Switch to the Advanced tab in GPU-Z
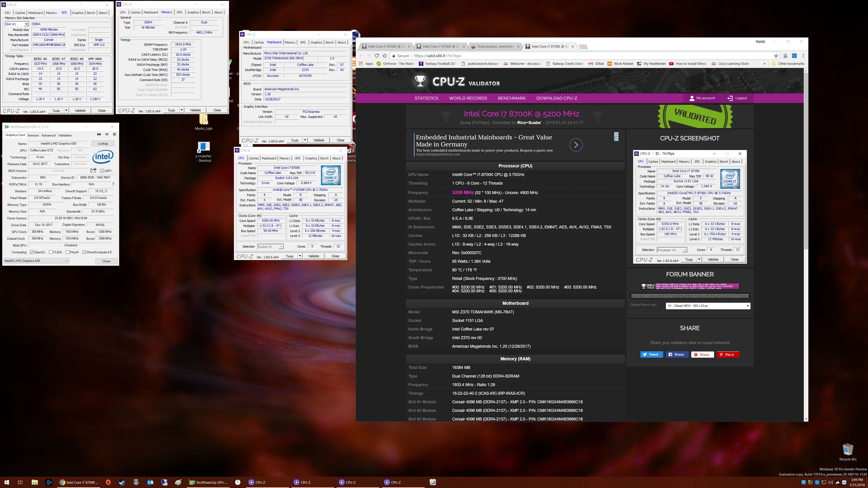The image size is (868, 488). pyautogui.click(x=49, y=135)
